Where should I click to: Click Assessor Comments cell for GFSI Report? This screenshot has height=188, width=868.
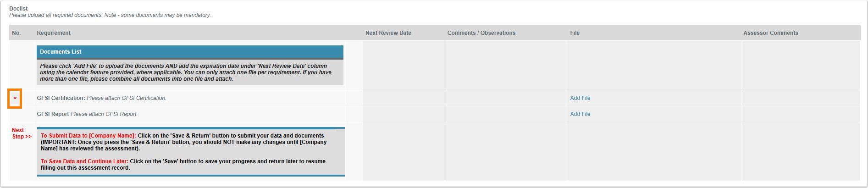[x=800, y=114]
